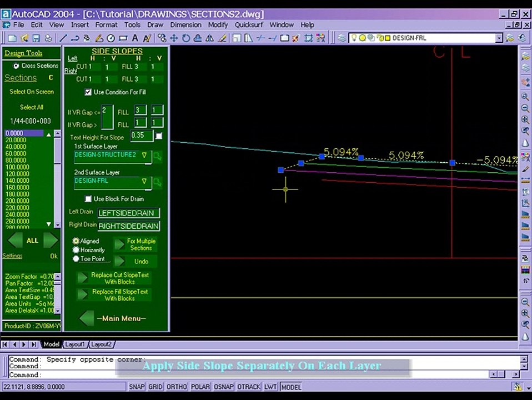532x400 pixels.
Task: Select the Rectangle draw tool
Action: [123, 38]
